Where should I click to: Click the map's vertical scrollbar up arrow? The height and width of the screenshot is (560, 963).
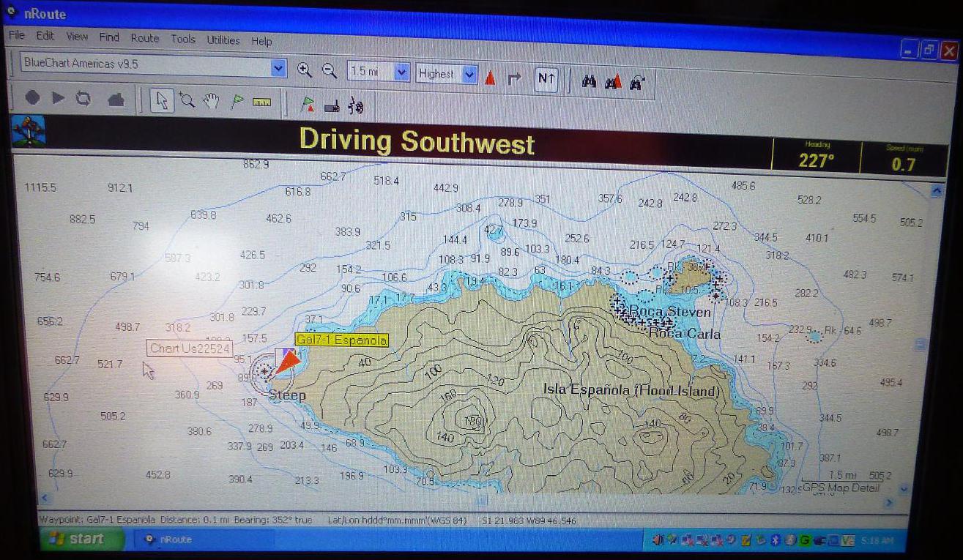pos(935,191)
